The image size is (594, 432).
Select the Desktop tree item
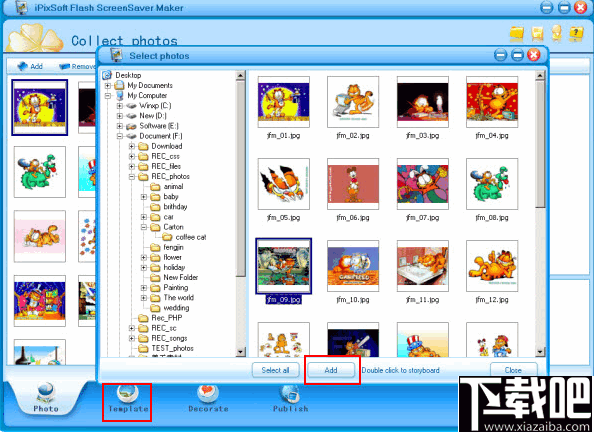128,75
